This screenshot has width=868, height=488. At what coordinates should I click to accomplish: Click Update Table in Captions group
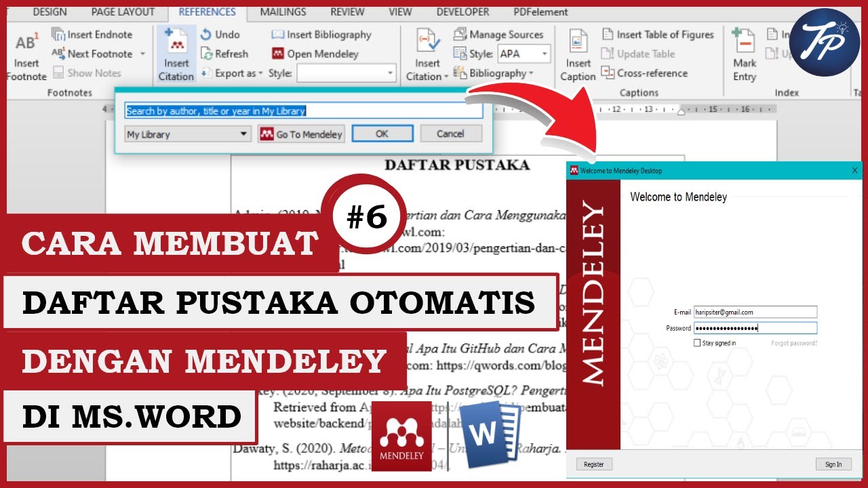[638, 54]
